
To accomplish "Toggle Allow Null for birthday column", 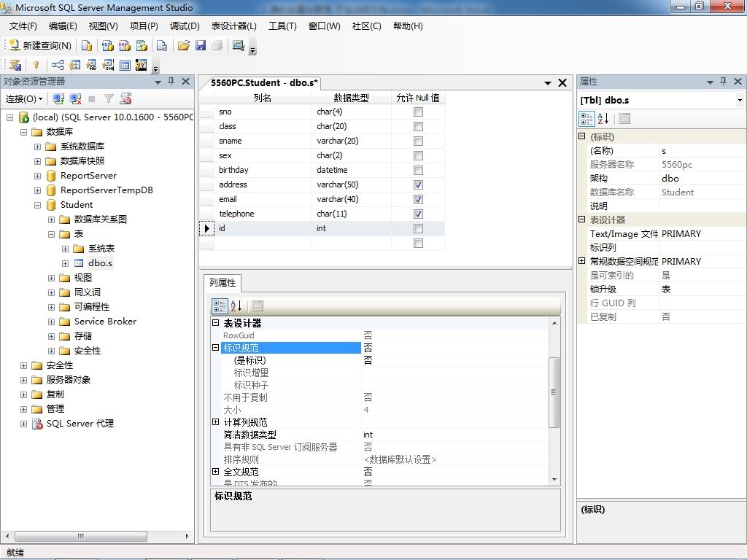I will click(x=418, y=170).
